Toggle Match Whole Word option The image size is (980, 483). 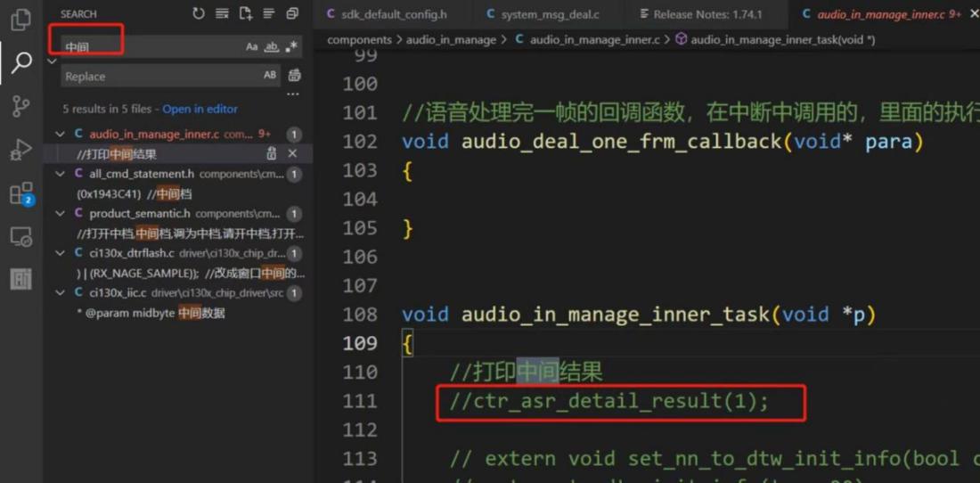coord(272,46)
